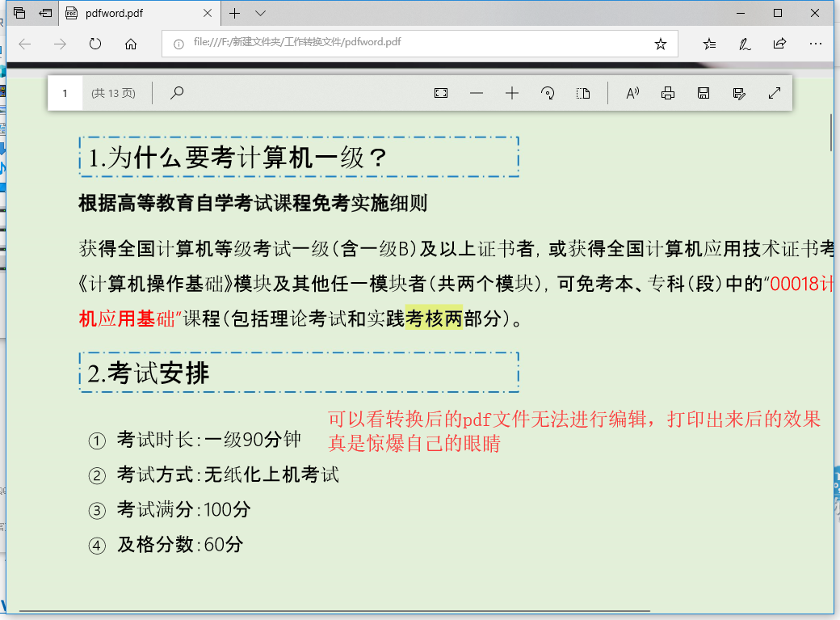Show site information icon in address bar
The image size is (840, 620).
click(179, 44)
